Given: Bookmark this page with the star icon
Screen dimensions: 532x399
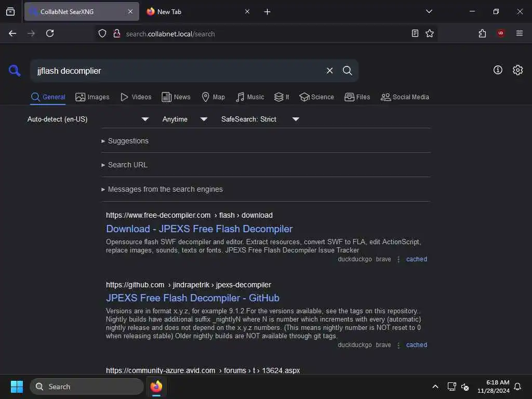Looking at the screenshot, I should point(429,33).
